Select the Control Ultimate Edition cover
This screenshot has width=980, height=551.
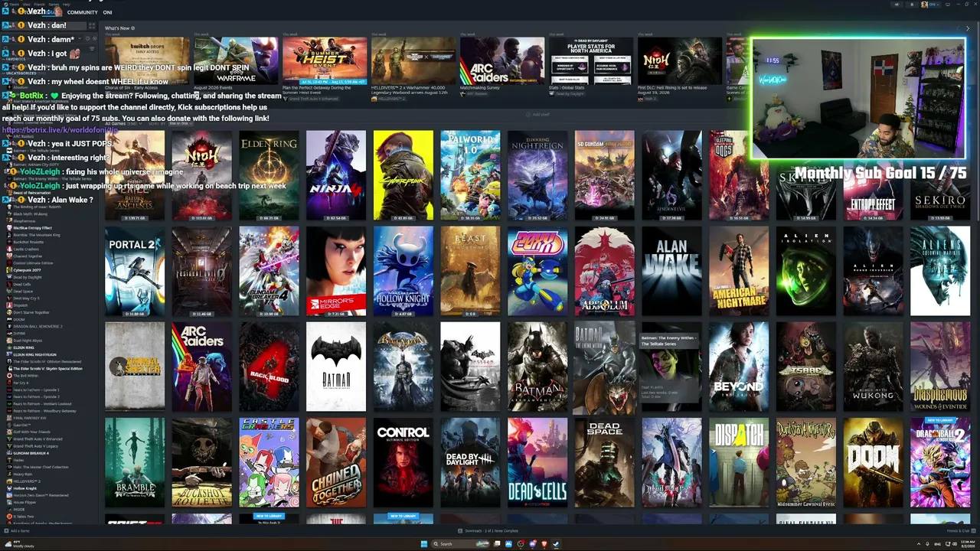pyautogui.click(x=403, y=462)
